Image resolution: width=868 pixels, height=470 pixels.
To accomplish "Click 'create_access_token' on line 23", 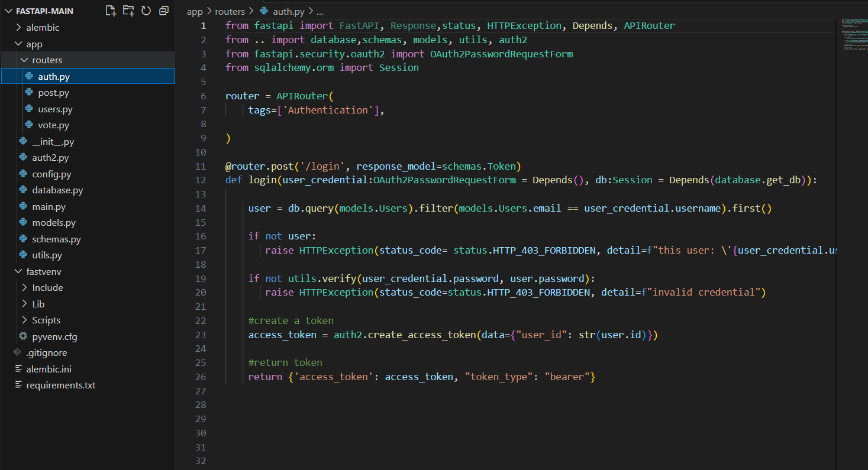I will pyautogui.click(x=422, y=335).
